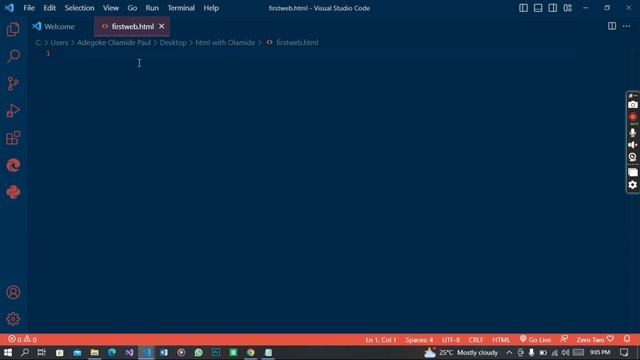Screen dimensions: 640x360
Task: Open the Manage gear icon in activity bar
Action: 13,319
